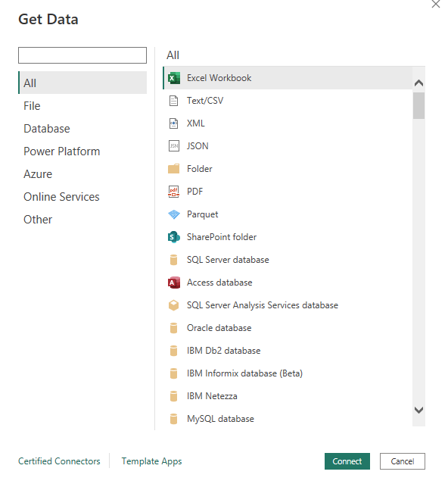Focus the connector search box
The image size is (448, 484).
pyautogui.click(x=82, y=55)
